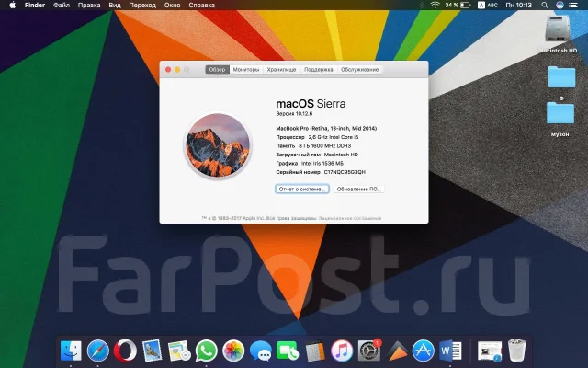The width and height of the screenshot is (588, 368).
Task: Click the Графика Intel Iris 1536 МБ line
Action: 310,164
